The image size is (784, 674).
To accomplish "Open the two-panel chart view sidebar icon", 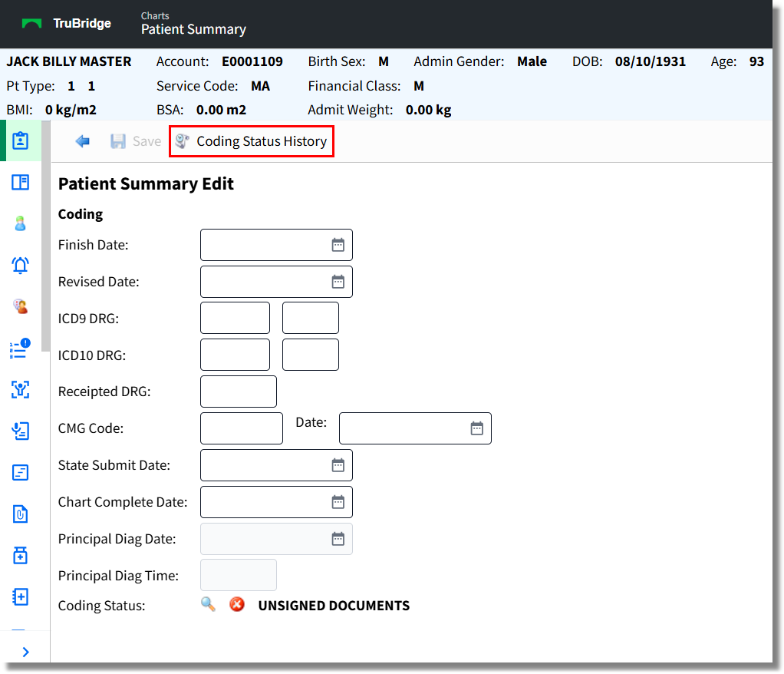I will tap(21, 182).
